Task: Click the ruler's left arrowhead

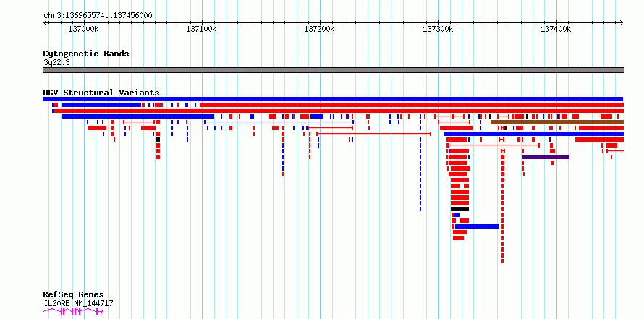Action: point(45,23)
